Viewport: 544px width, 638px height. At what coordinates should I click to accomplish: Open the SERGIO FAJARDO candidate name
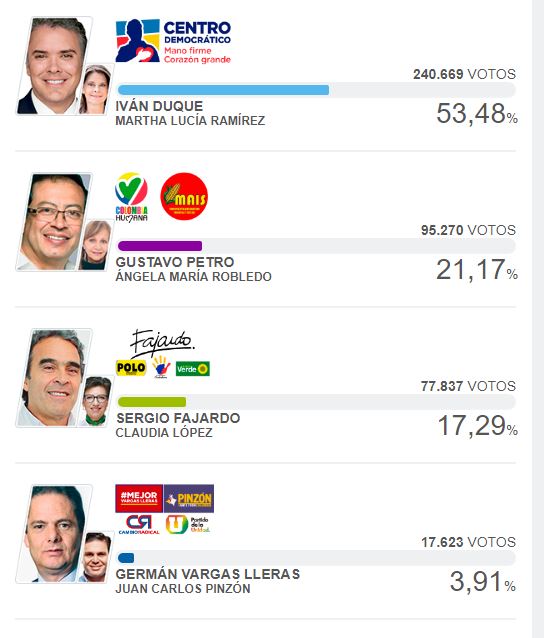[x=178, y=418]
